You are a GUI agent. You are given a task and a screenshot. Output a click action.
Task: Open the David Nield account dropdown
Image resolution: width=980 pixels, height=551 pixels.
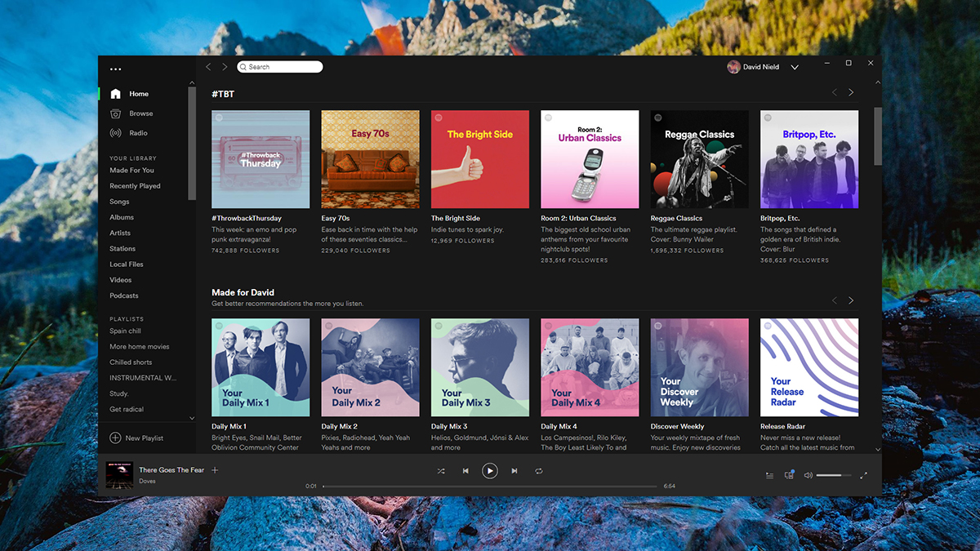(795, 67)
